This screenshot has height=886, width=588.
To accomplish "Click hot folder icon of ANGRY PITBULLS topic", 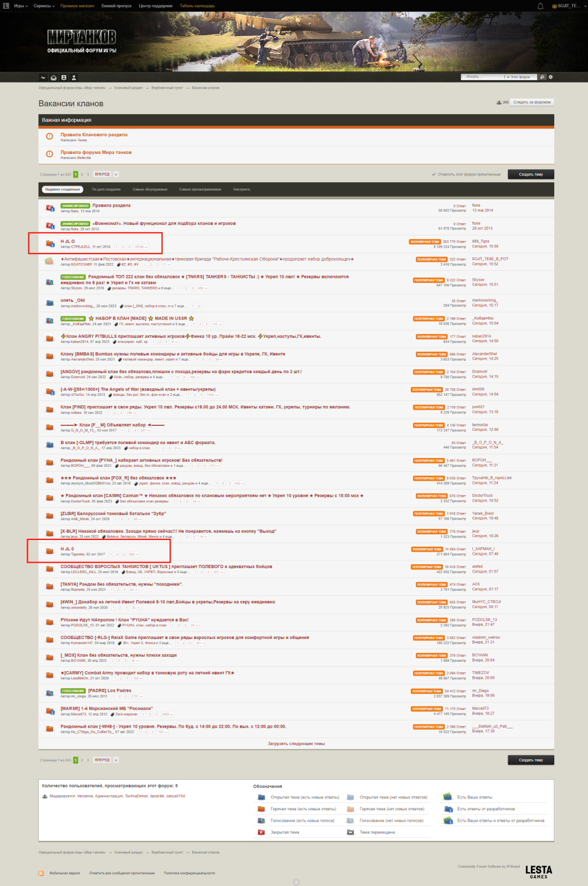I will point(49,338).
